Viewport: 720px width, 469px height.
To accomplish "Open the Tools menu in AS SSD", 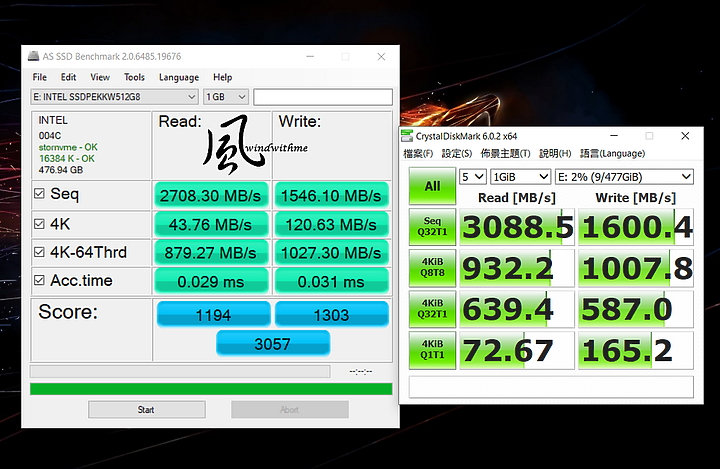I will pyautogui.click(x=134, y=77).
